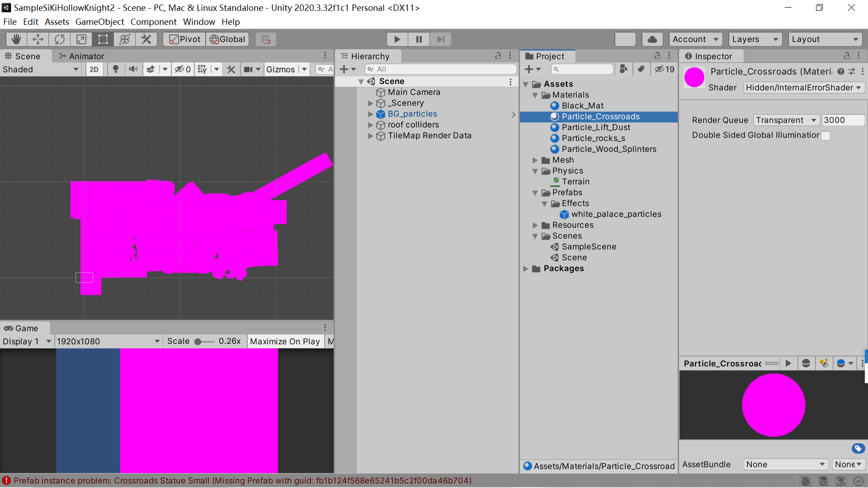Toggle Pivot handle position

click(x=184, y=39)
